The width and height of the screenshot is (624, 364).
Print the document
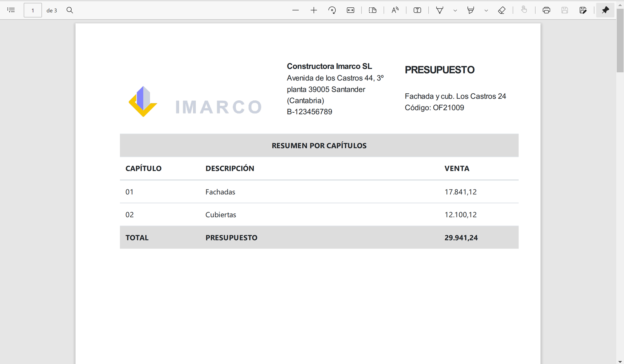coord(546,10)
